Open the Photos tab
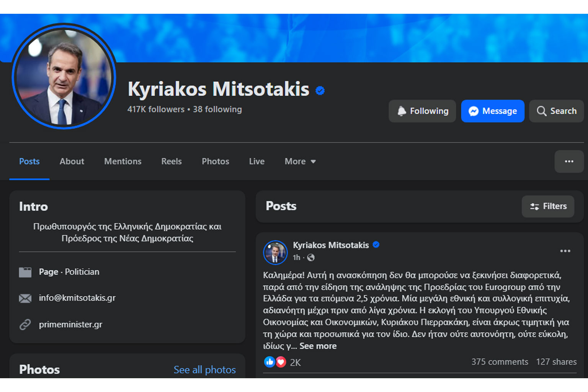588x392 pixels. coord(216,162)
